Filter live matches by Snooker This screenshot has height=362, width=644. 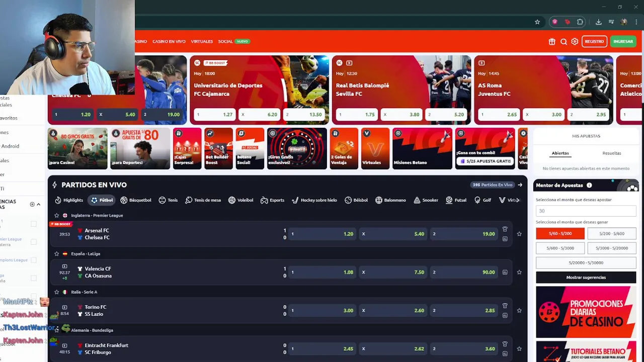pos(426,200)
